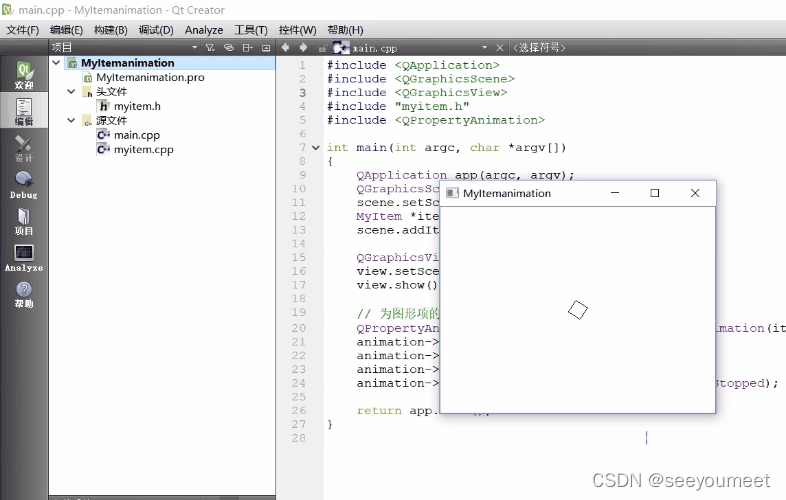Select the 源文件 sources folder row

click(x=111, y=120)
